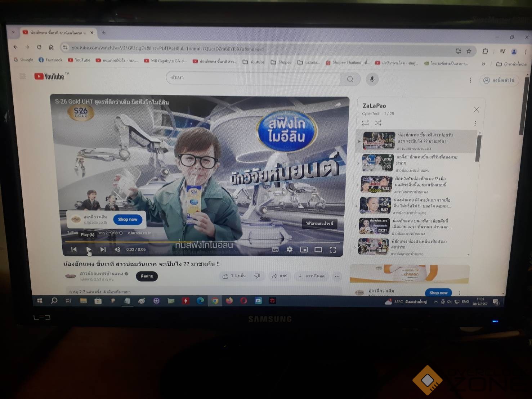Toggle shuffle in the ZaLaPao playlist

(378, 123)
